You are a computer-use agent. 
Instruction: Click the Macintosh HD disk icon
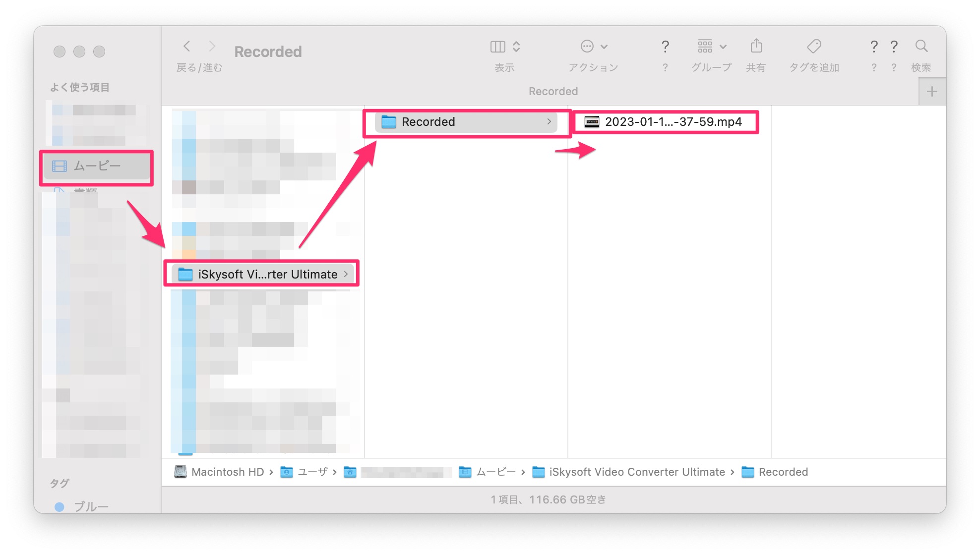coord(181,472)
